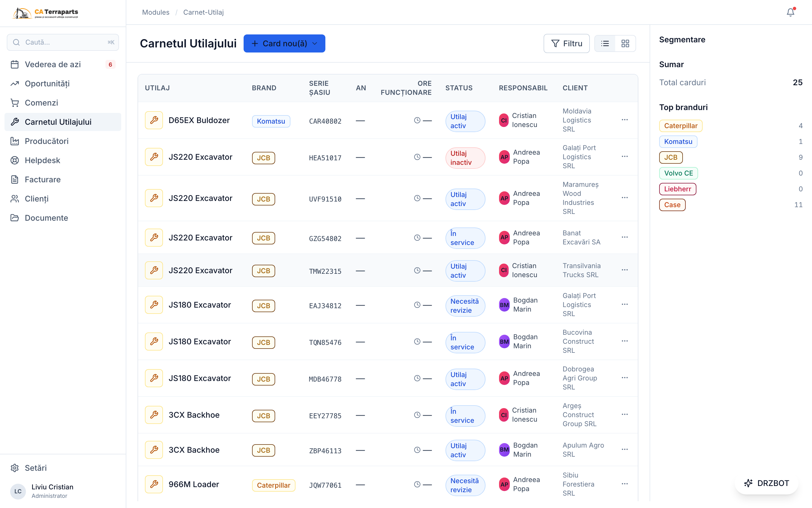Image resolution: width=812 pixels, height=508 pixels.
Task: Click the CA Terraparts logo
Action: [45, 13]
